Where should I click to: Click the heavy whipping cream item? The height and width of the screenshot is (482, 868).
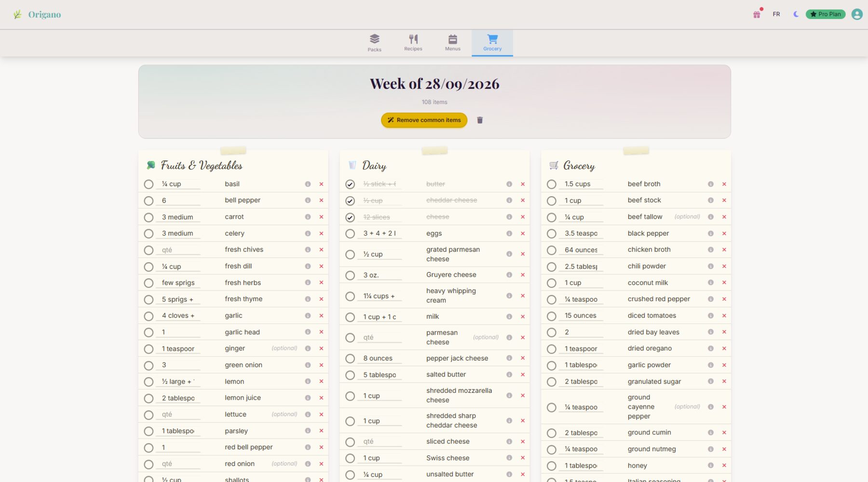[x=451, y=295]
